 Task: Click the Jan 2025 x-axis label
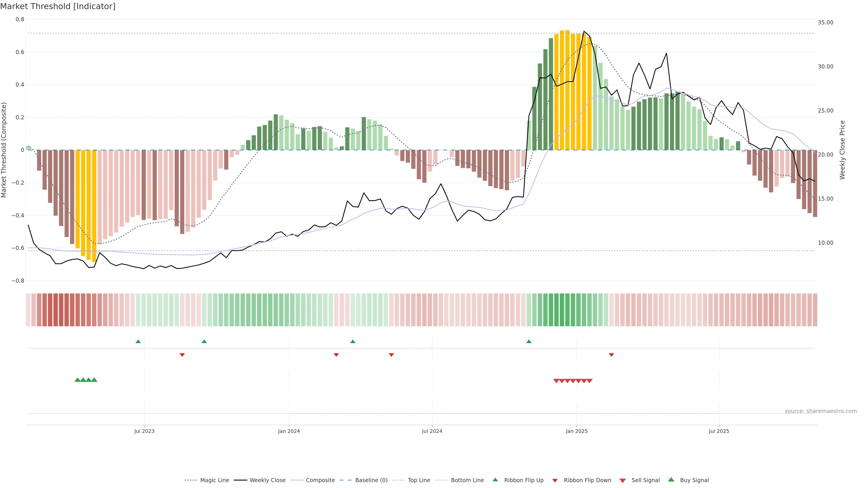click(577, 431)
